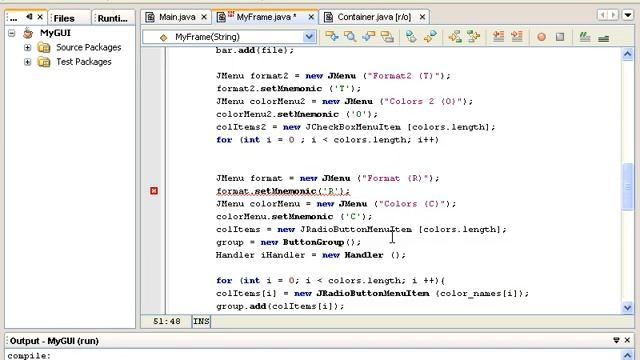Click the yellow-arrow bookmark icon beside it

tap(430, 37)
